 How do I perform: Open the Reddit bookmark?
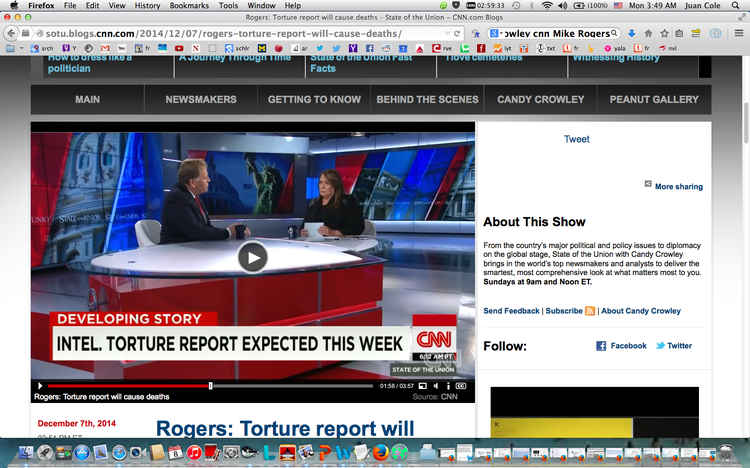point(386,48)
